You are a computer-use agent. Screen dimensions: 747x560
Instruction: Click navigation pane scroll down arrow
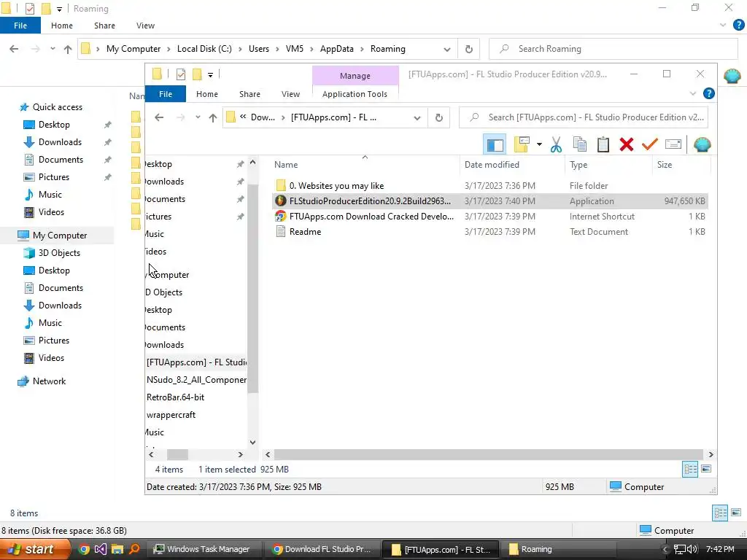[x=252, y=442]
